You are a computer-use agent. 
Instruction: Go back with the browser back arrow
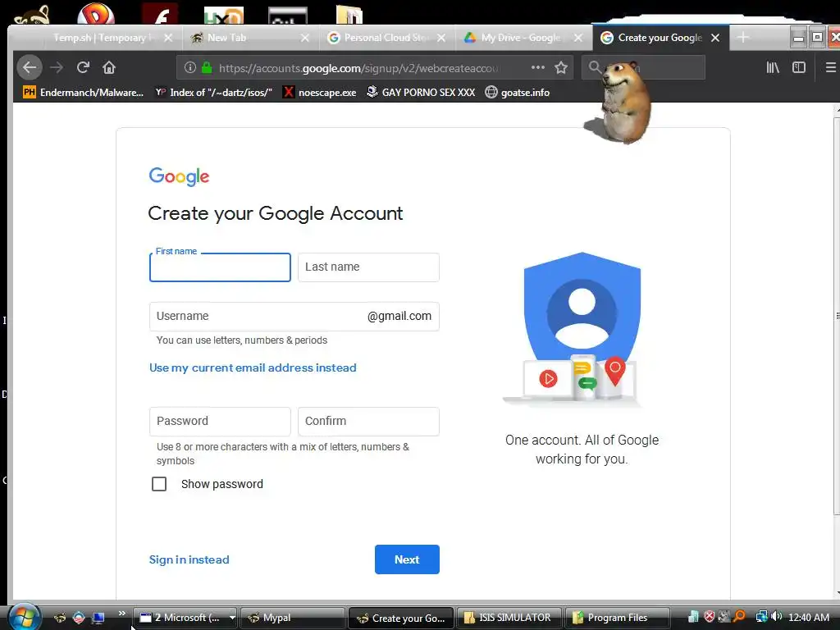30,67
